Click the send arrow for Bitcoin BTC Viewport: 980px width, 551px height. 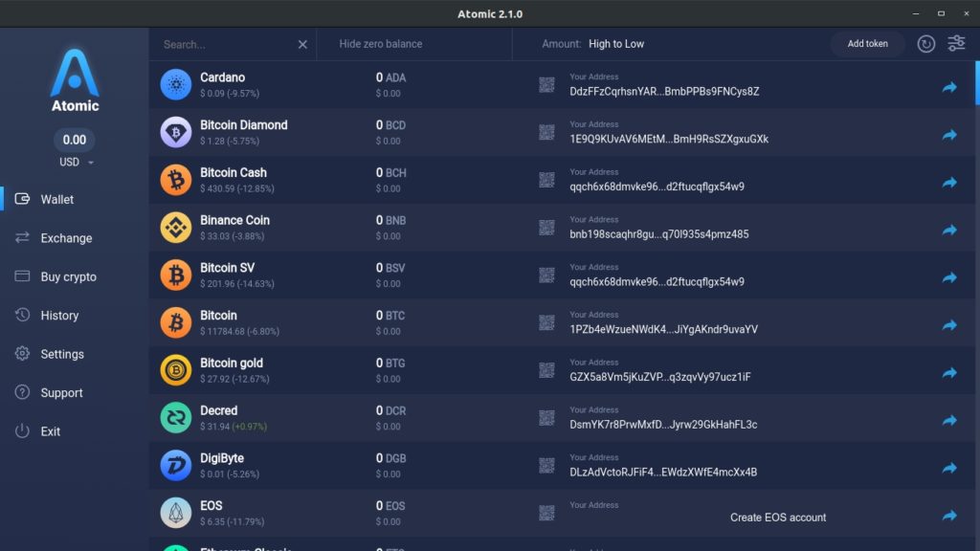(x=949, y=325)
